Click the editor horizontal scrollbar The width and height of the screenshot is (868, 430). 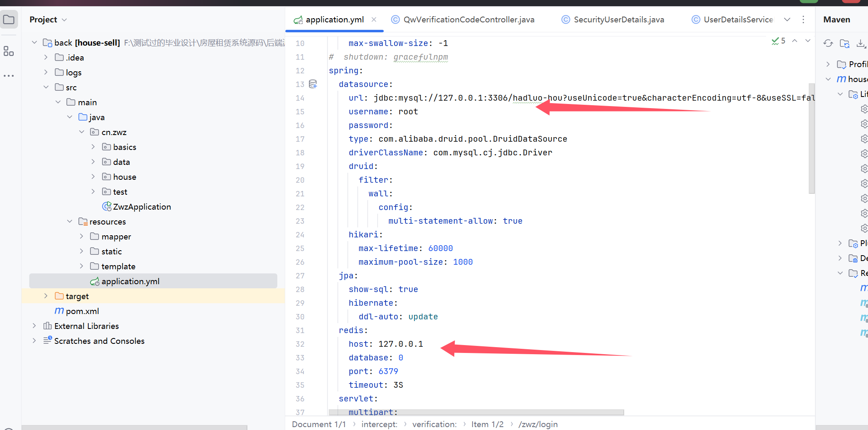(x=476, y=412)
